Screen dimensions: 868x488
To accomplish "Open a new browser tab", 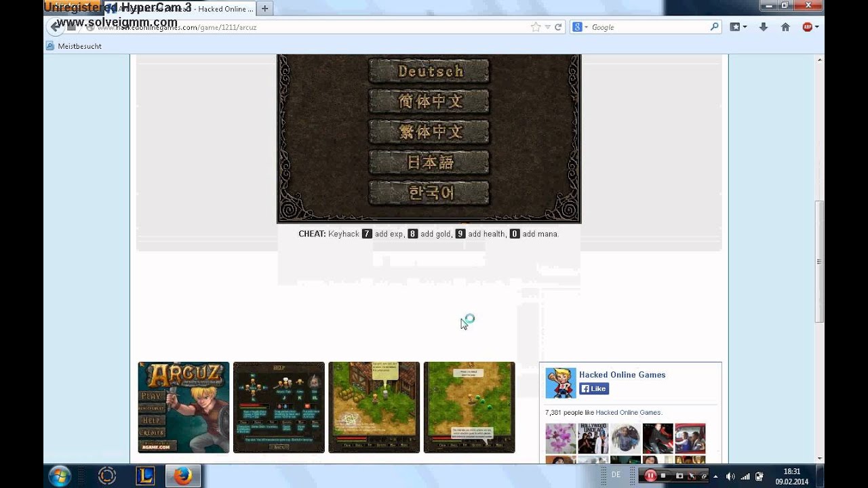I will pyautogui.click(x=265, y=9).
